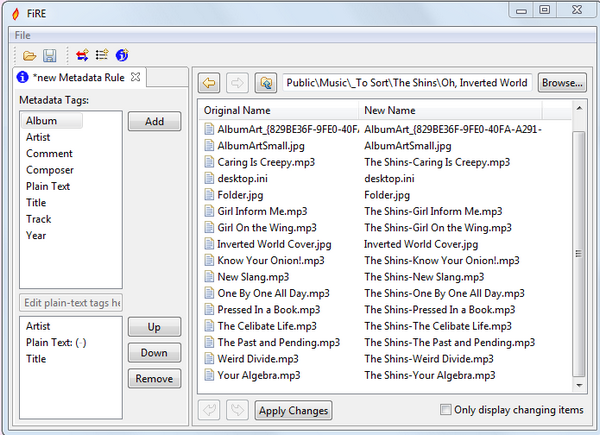Click the list numbering rule icon
The width and height of the screenshot is (600, 435).
pyautogui.click(x=102, y=55)
